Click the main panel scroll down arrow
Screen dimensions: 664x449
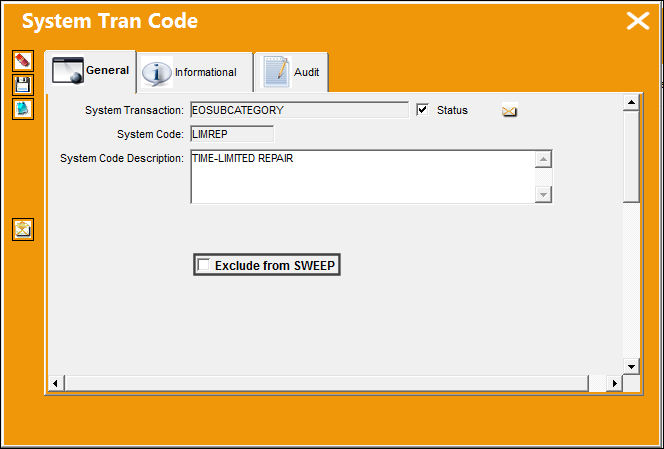click(631, 366)
